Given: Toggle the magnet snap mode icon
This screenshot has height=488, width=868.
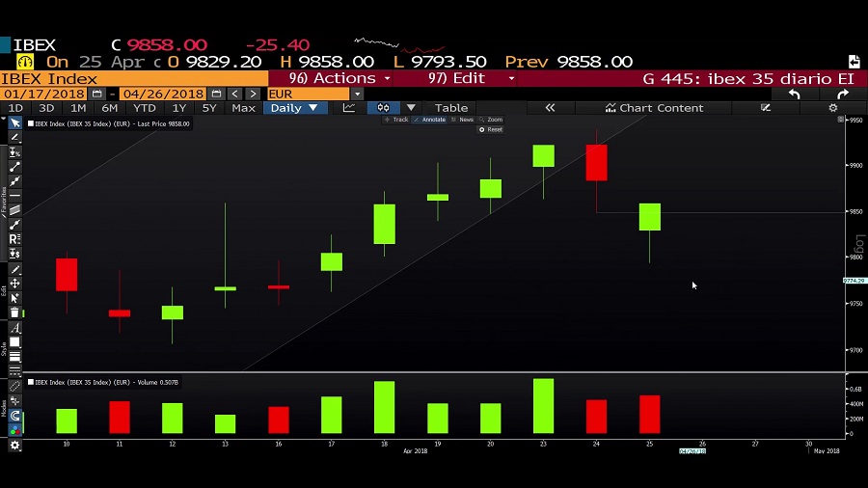Looking at the screenshot, I should tap(14, 416).
